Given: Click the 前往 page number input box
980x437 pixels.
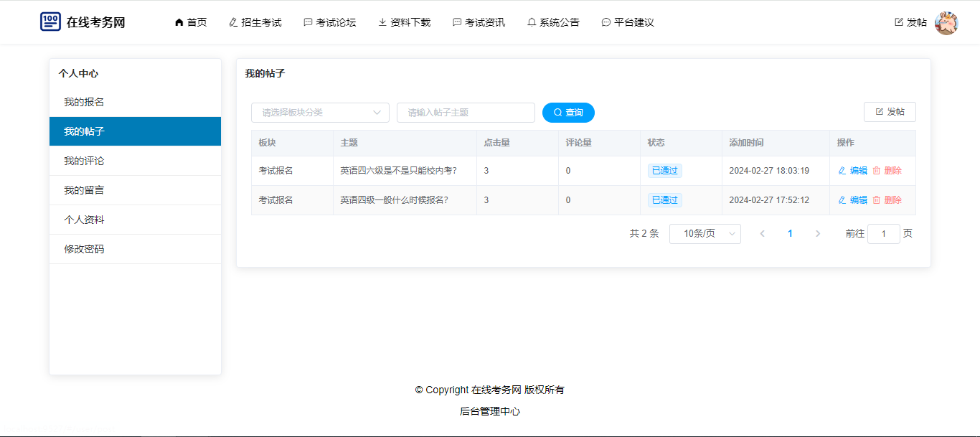Looking at the screenshot, I should [x=883, y=234].
